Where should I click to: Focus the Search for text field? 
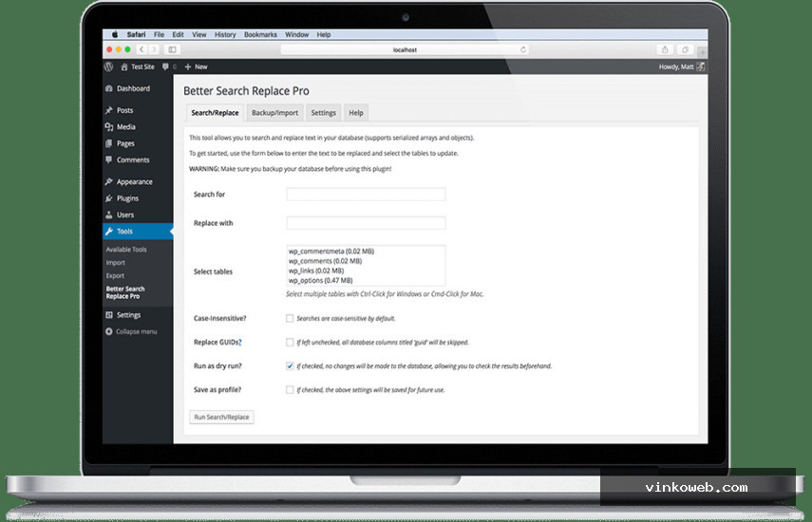(366, 195)
